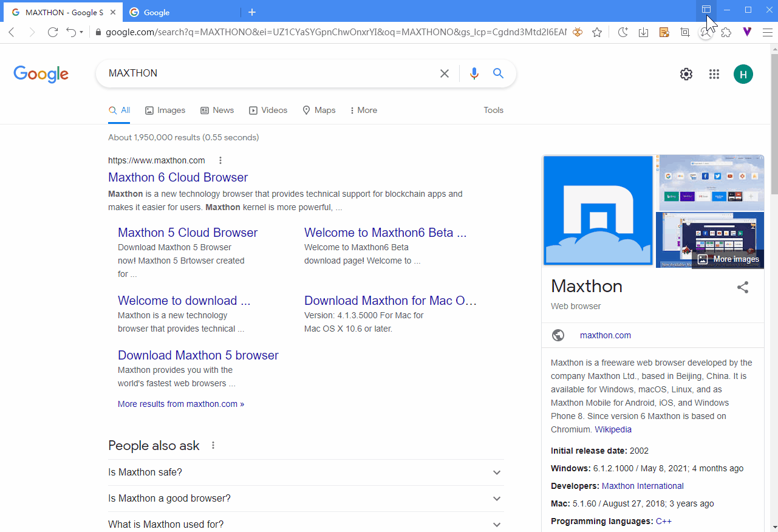Open Maxthon International developer link
This screenshot has width=778, height=532.
pyautogui.click(x=643, y=486)
